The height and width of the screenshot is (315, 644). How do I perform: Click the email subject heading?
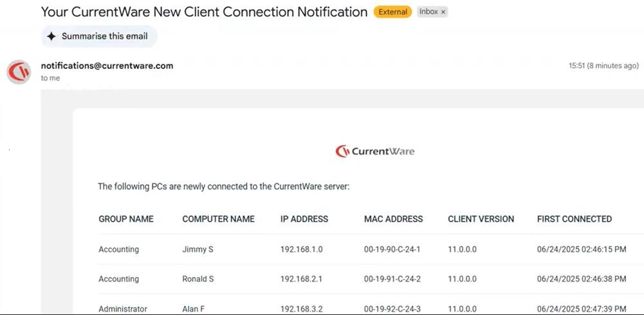tap(204, 12)
